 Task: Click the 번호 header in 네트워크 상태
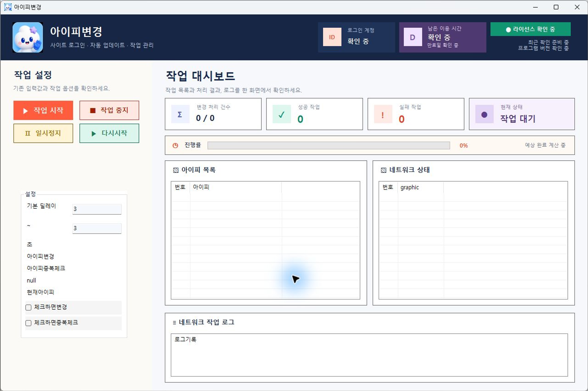click(x=388, y=187)
